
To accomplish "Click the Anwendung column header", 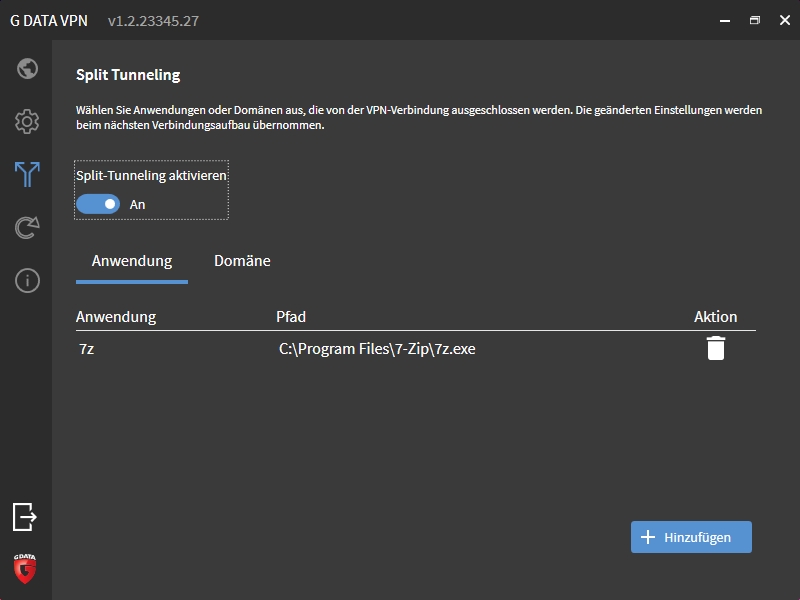I will coord(116,317).
